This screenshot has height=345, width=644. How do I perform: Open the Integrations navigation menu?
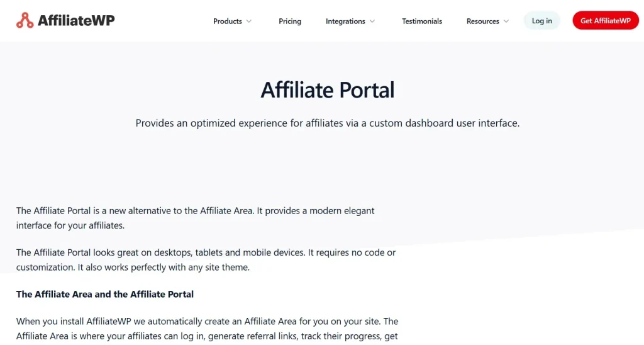[x=345, y=21]
